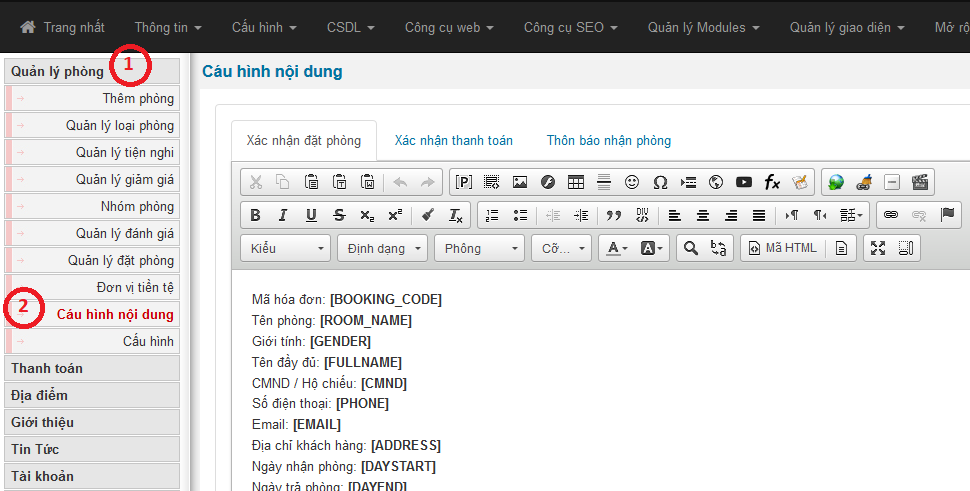Viewport: 970px width, 491px height.
Task: Maximize the editor to fullscreen
Action: (x=878, y=248)
